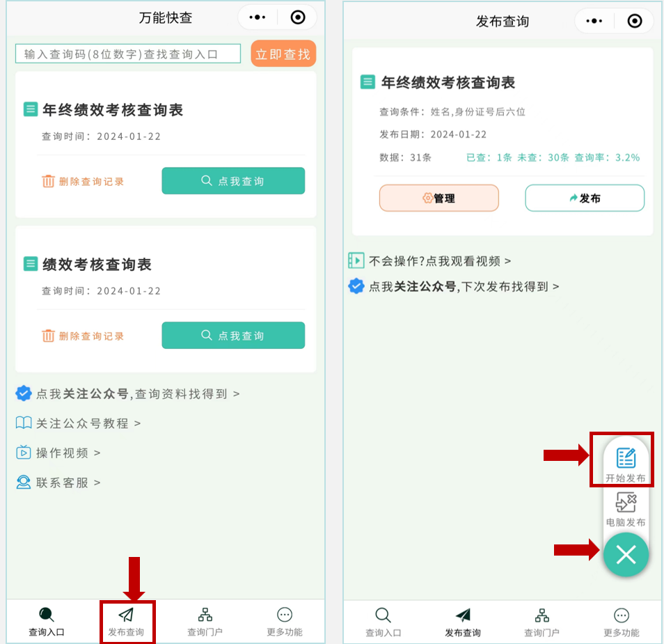Select 查询门户 tab in right screen bottom bar
Viewport: 664px width, 644px height.
click(542, 622)
